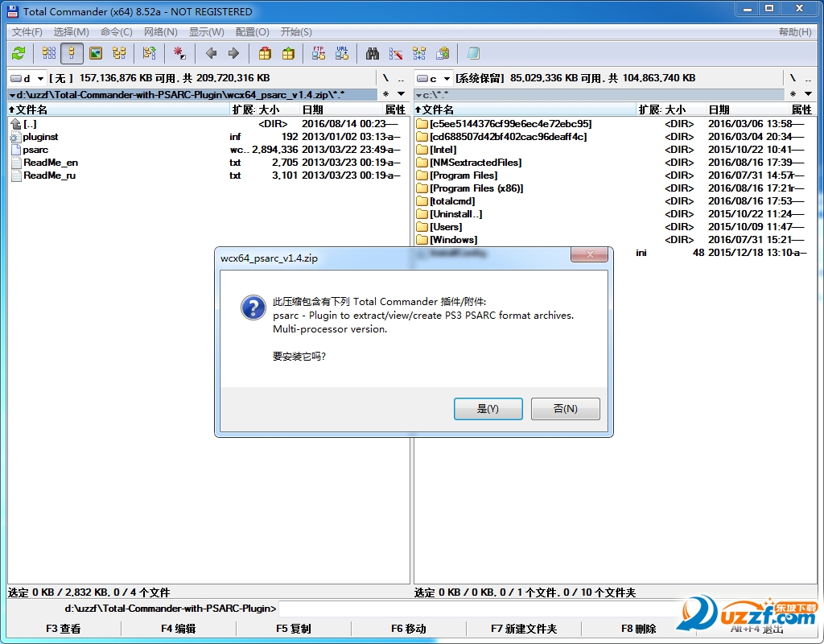Go forward with the right arrow icon

[234, 53]
